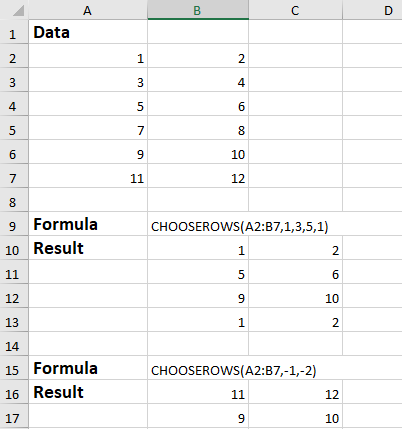402x429 pixels.
Task: Click empty cell C8
Action: pyautogui.click(x=295, y=200)
